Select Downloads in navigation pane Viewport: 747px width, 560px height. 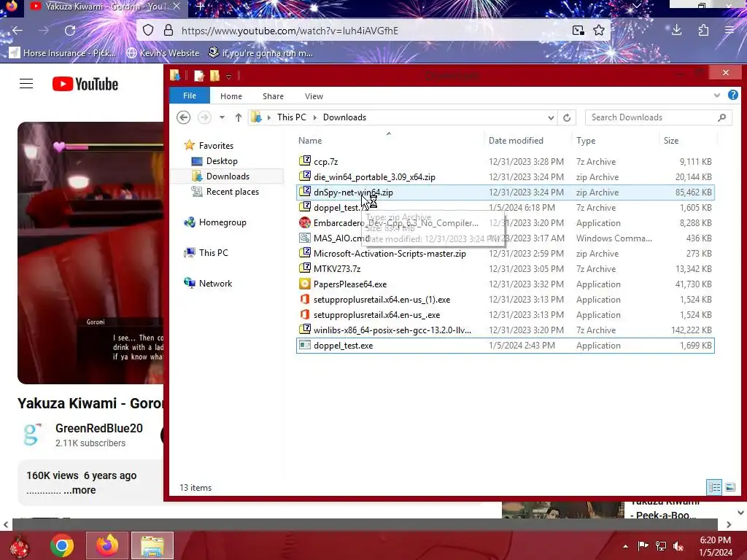point(228,176)
